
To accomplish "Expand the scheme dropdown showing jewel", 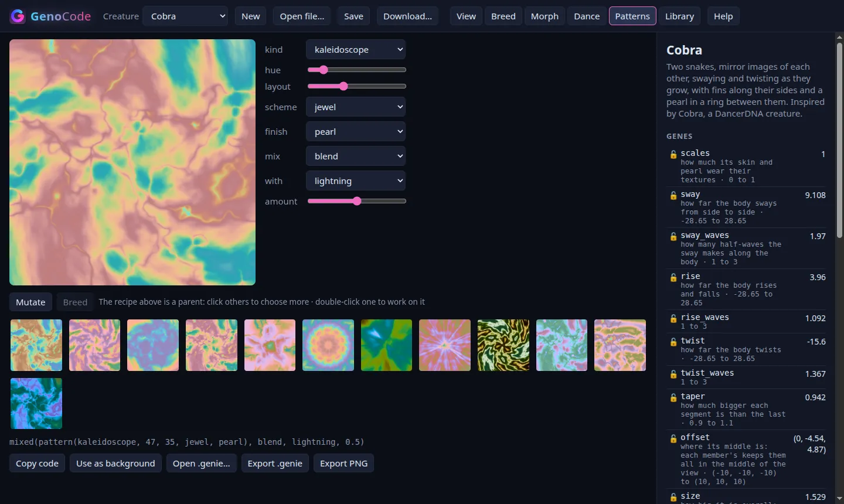I will coord(356,107).
